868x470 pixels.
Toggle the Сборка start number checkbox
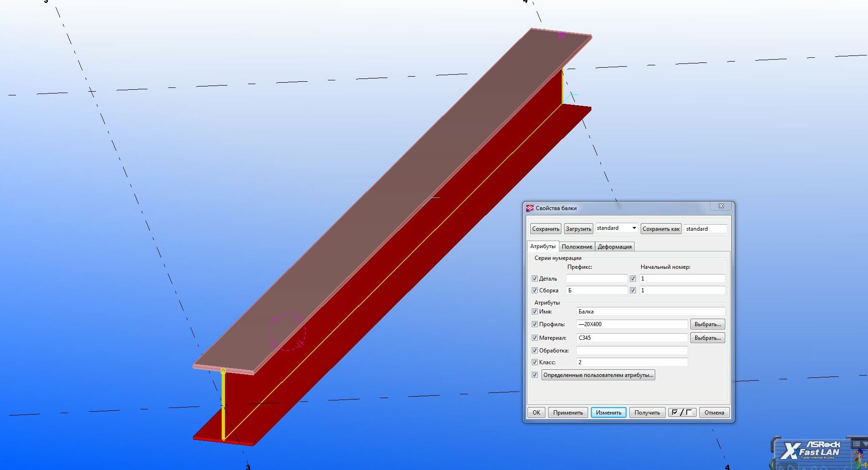pos(633,290)
